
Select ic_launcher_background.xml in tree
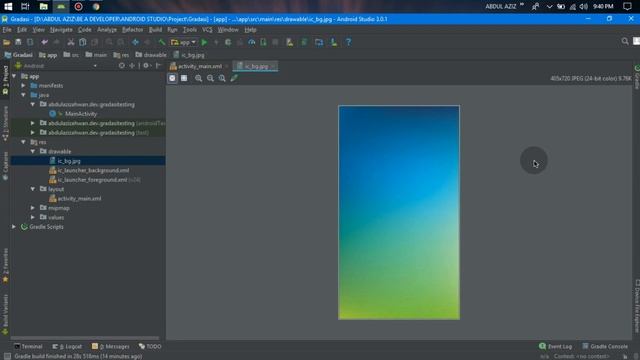[93, 170]
